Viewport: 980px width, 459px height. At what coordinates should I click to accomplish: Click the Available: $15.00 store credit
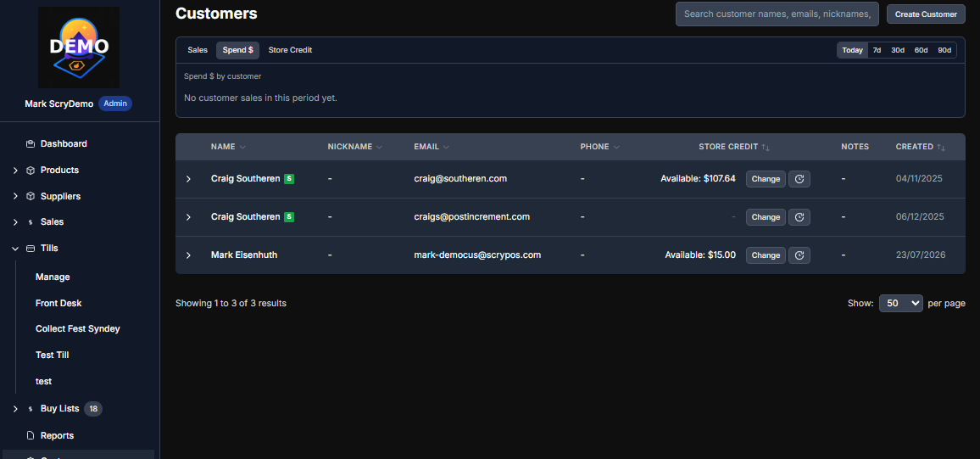(700, 255)
